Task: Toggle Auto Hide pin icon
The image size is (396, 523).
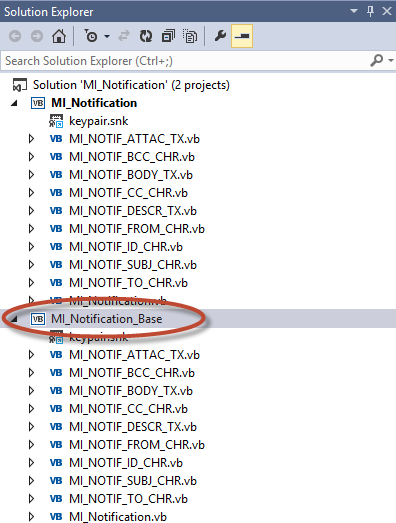Action: coord(370,11)
